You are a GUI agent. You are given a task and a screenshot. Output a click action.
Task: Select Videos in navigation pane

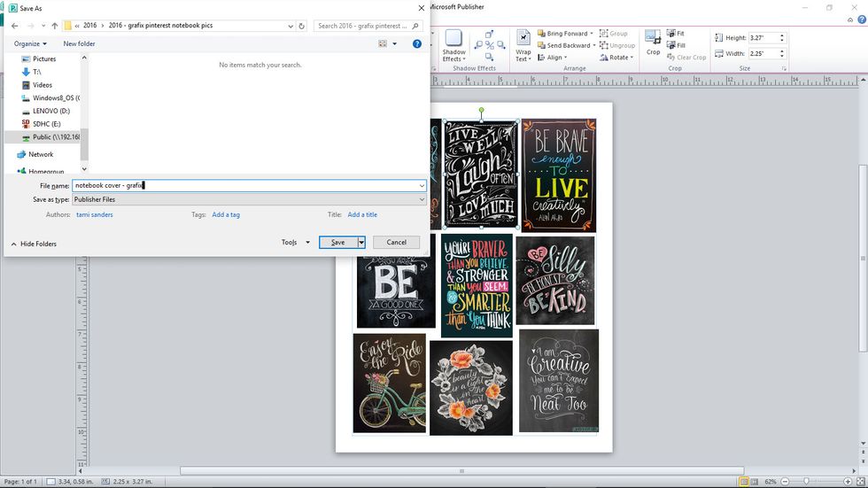43,85
